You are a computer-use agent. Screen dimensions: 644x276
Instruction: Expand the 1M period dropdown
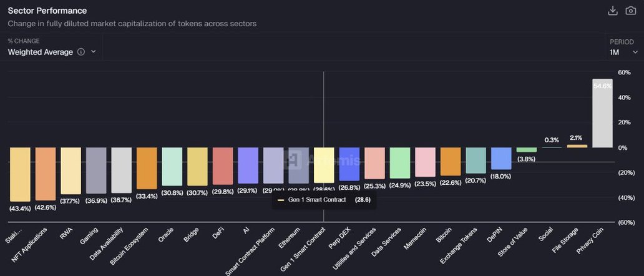(623, 52)
